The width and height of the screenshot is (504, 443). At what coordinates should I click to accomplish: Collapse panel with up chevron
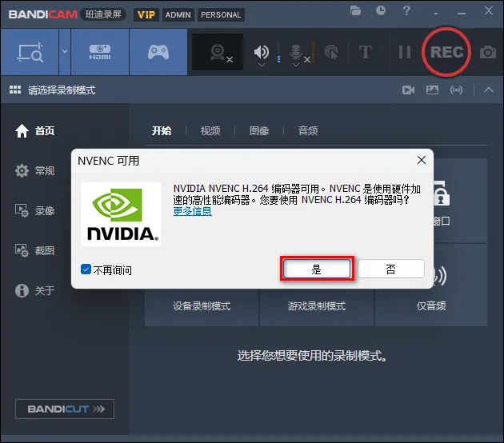click(489, 90)
